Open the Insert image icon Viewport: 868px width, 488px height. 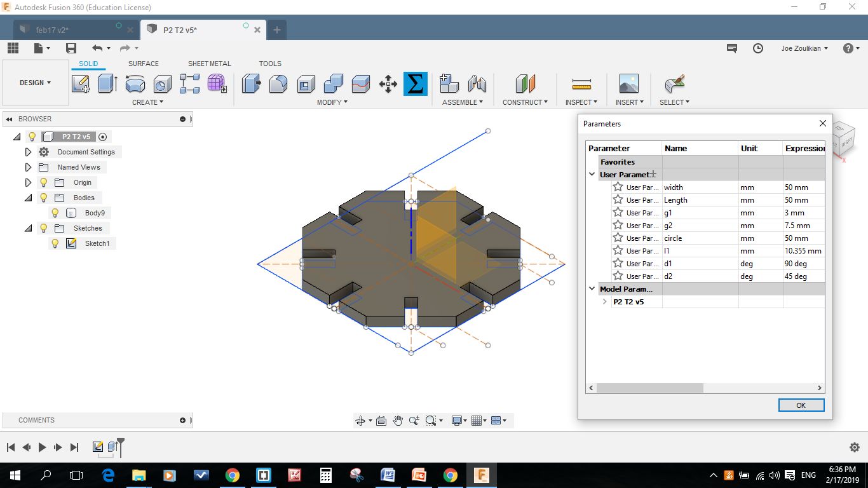(x=628, y=84)
